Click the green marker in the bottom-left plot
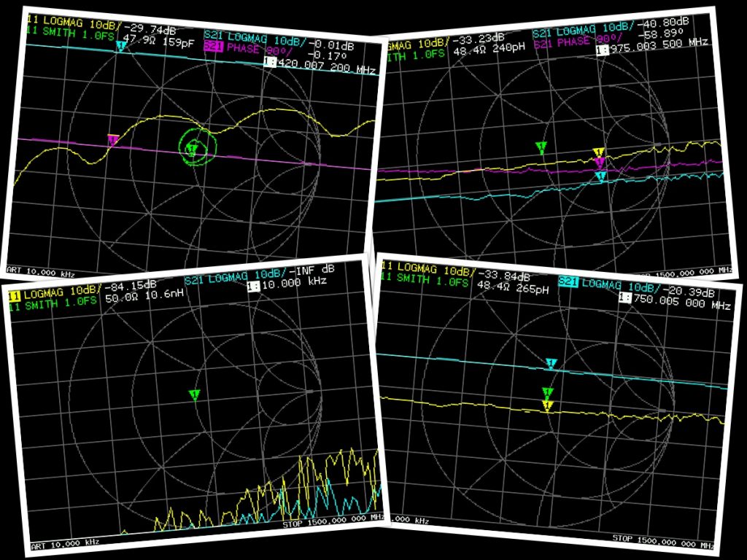Screen dimensions: 747x560 click(194, 394)
